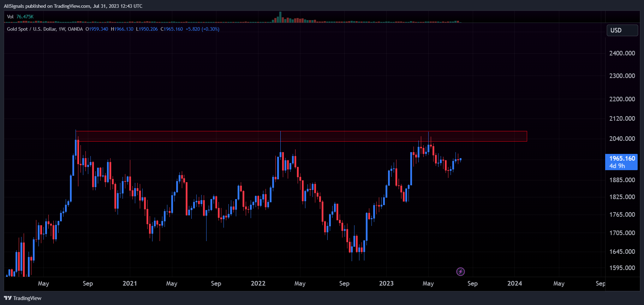Click the 1765.000 price axis label
644x305 pixels.
(x=622, y=215)
